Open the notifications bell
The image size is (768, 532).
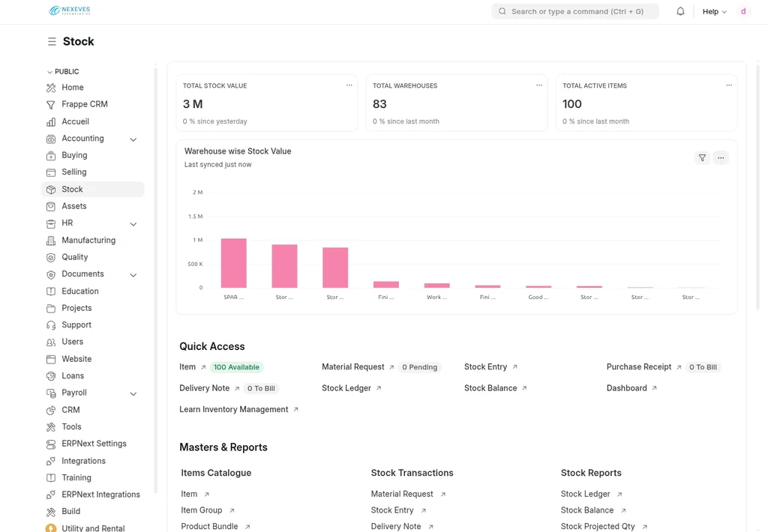click(x=680, y=11)
